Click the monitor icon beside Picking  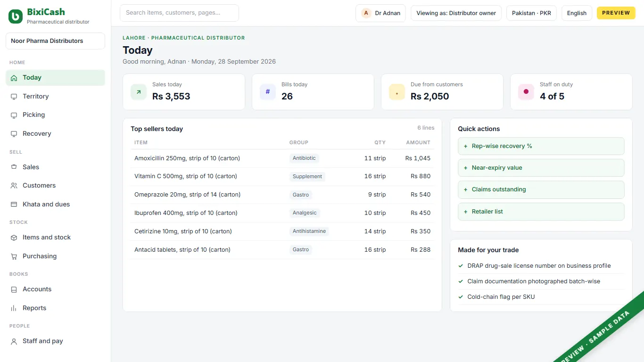(x=14, y=115)
